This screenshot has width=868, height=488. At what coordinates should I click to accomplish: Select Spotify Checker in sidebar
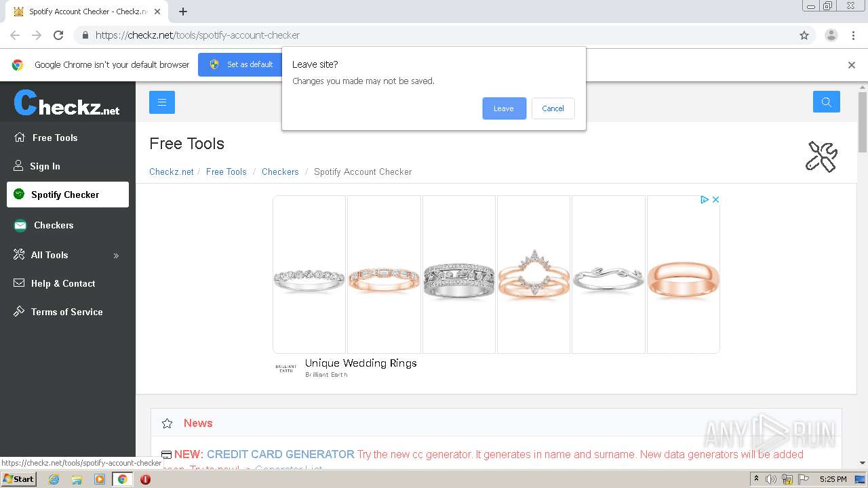(68, 195)
